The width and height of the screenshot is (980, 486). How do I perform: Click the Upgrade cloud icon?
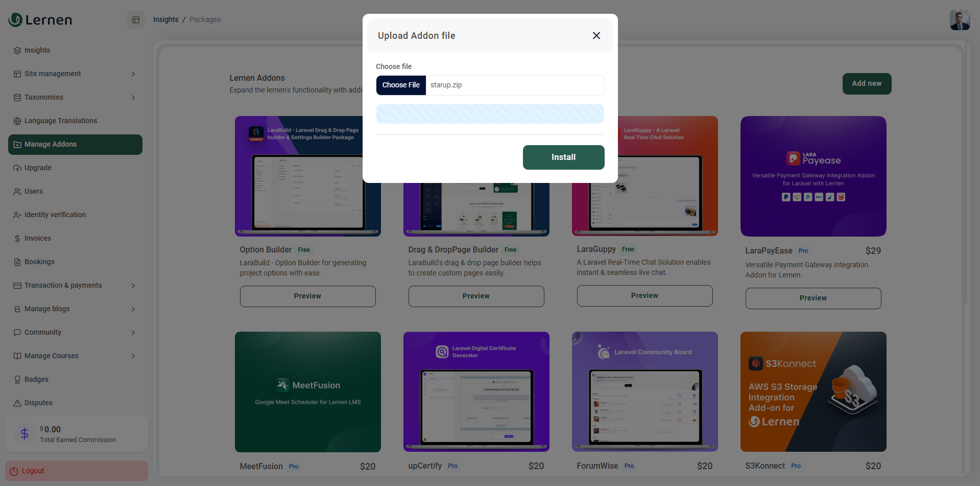17,168
